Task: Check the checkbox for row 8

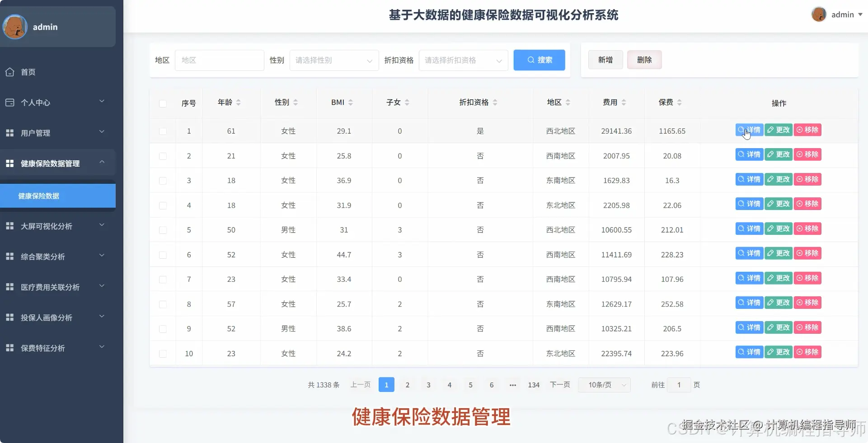Action: pos(163,304)
